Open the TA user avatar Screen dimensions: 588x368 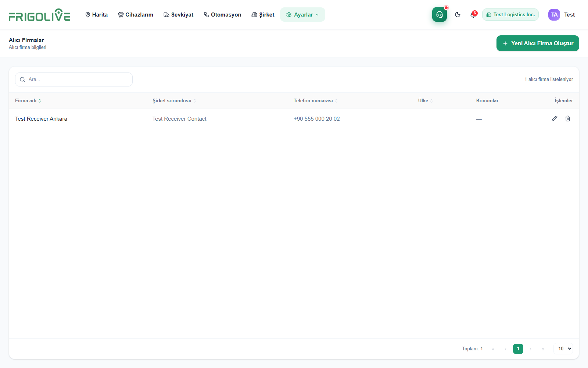pos(554,15)
